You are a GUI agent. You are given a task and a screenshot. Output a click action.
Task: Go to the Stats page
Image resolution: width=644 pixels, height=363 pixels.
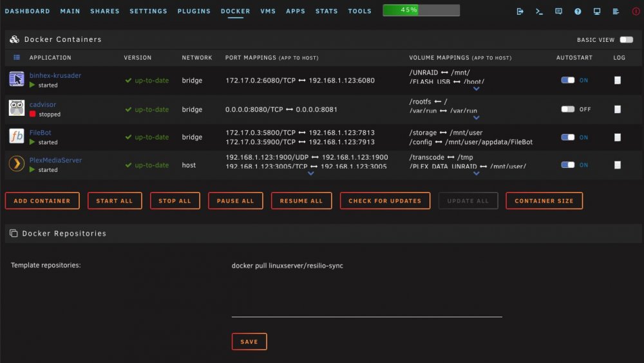[x=327, y=11]
